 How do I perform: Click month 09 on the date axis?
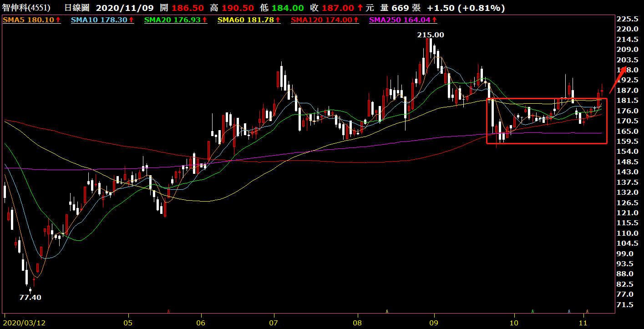click(x=435, y=321)
